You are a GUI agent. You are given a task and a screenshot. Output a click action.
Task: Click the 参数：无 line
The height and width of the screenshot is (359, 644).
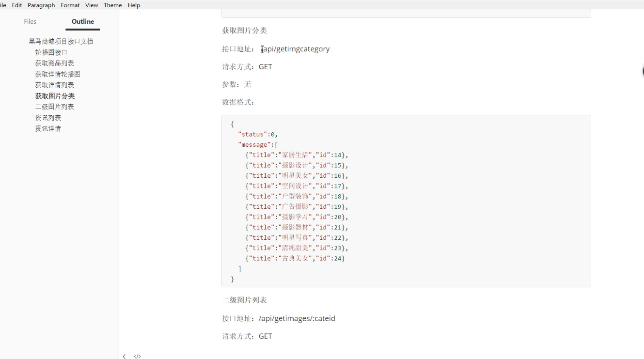coord(236,84)
